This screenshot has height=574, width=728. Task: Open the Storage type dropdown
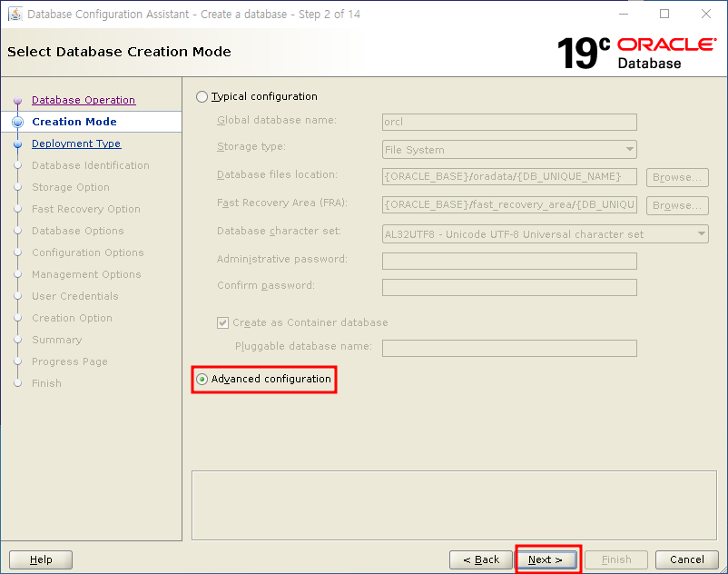click(x=509, y=150)
